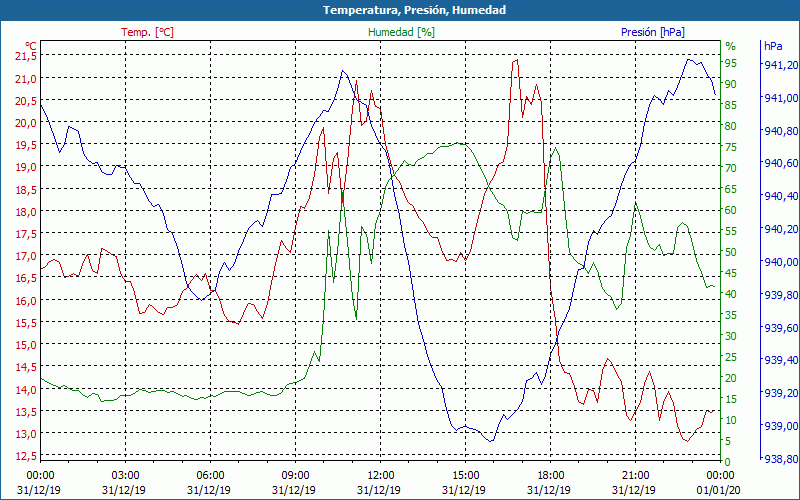Click '21,5' on the temperature axis
Viewport: 800px width, 500px height.
(27, 56)
